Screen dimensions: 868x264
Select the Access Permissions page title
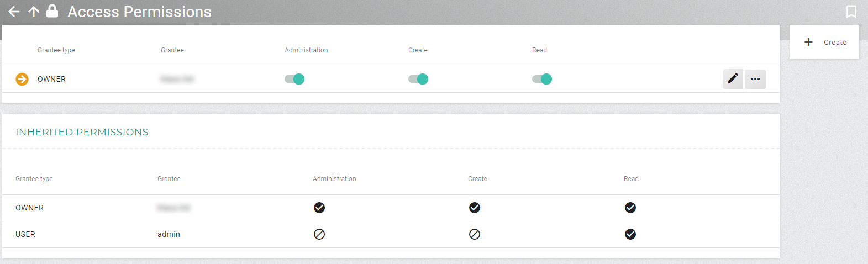139,12
